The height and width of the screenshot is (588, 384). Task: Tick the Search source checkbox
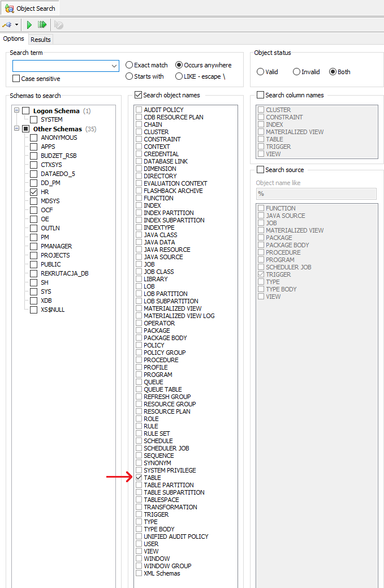(x=261, y=170)
